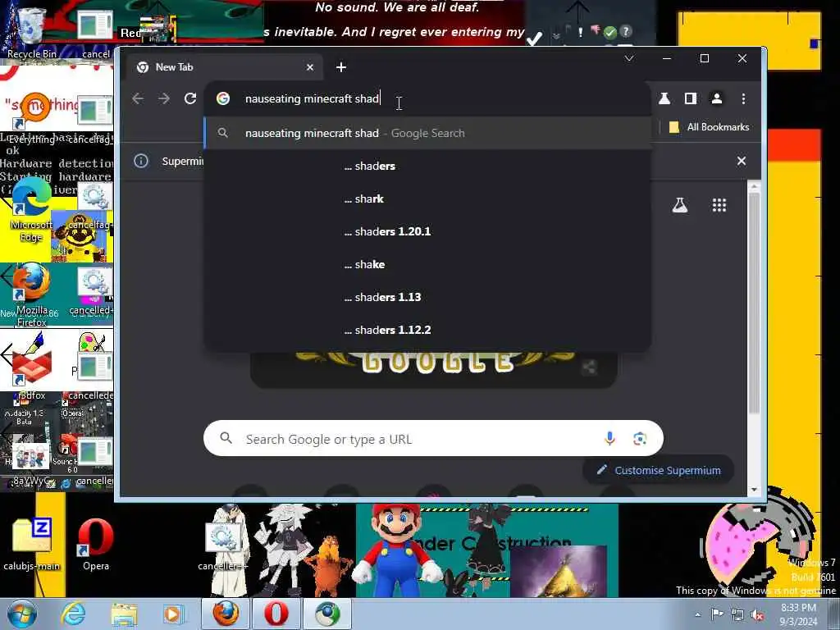Viewport: 840px width, 630px height.
Task: Choose the '... shake' suggestion
Action: pyautogui.click(x=427, y=264)
